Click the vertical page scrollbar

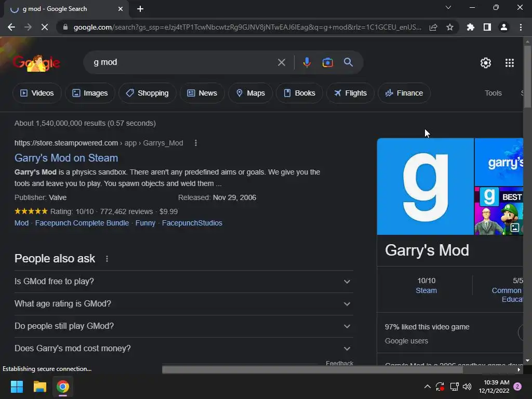pos(527,76)
